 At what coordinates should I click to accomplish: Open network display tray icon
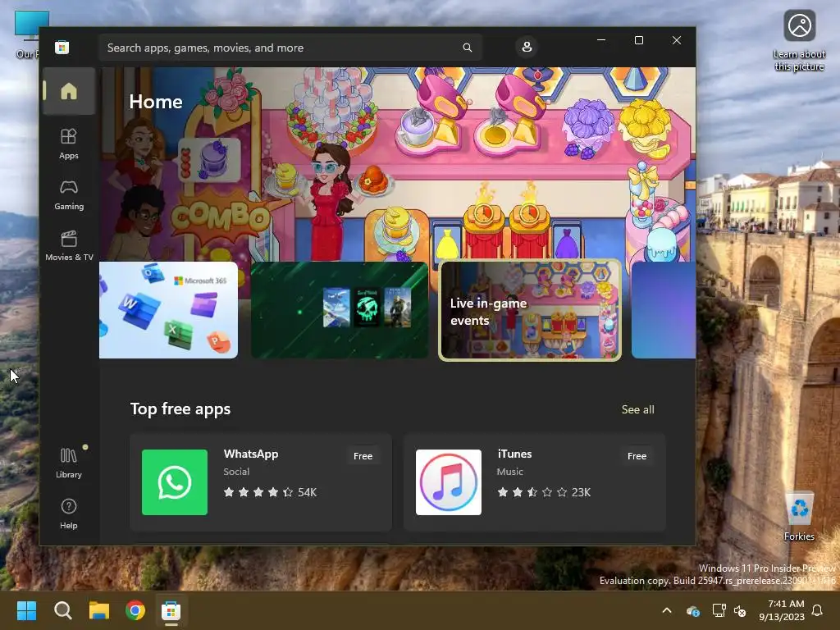(x=719, y=610)
